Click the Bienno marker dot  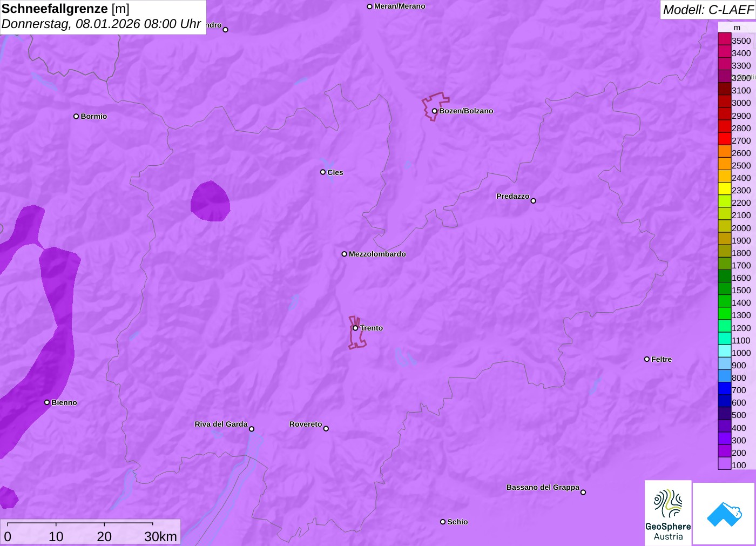click(x=47, y=402)
